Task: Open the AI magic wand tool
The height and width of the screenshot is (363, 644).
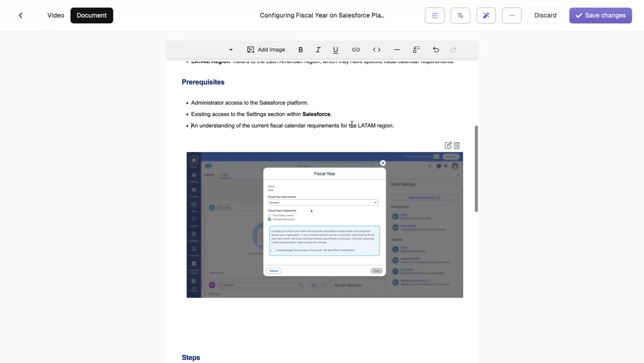Action: (x=486, y=16)
